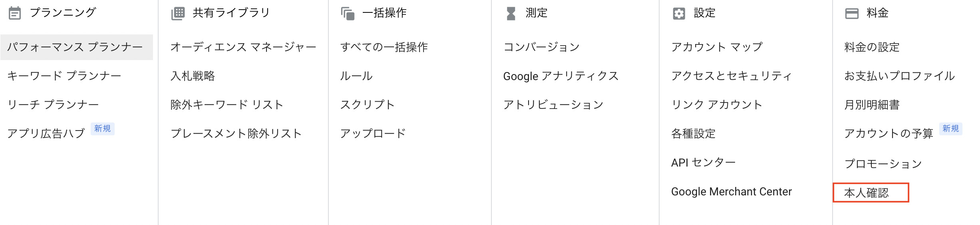
Task: Select リーチ プランナー
Action: pyautogui.click(x=53, y=104)
